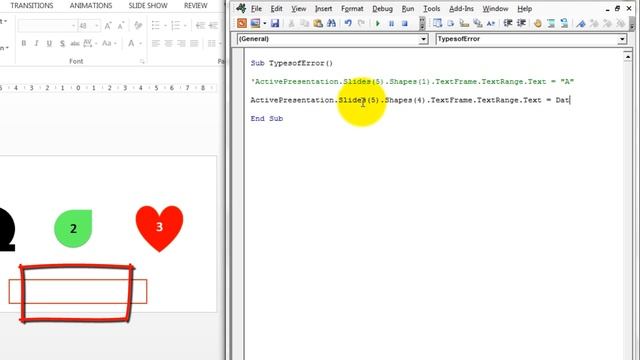The height and width of the screenshot is (360, 640).
Task: Toggle Bold in PowerPoint ribbon
Action: point(24,43)
